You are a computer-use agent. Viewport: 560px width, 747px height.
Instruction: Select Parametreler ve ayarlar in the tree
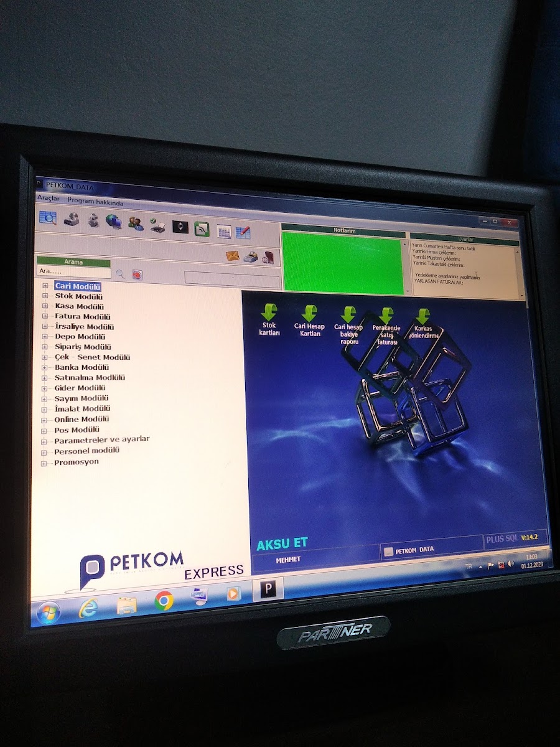(101, 439)
